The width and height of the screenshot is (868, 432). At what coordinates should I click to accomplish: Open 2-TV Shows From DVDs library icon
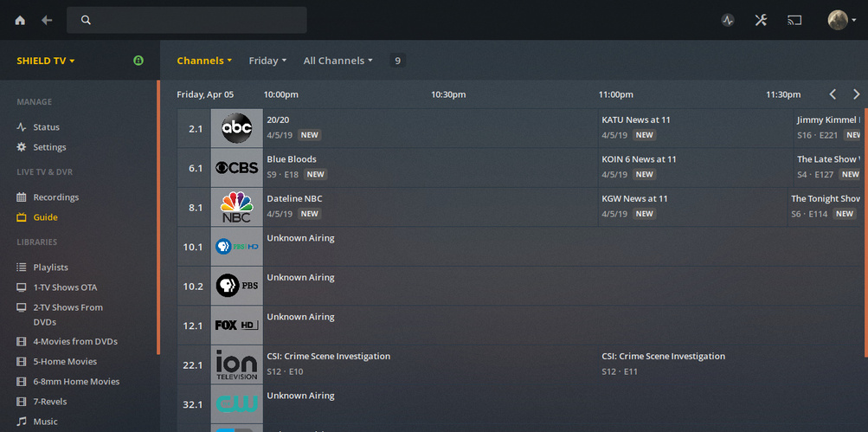(22, 307)
